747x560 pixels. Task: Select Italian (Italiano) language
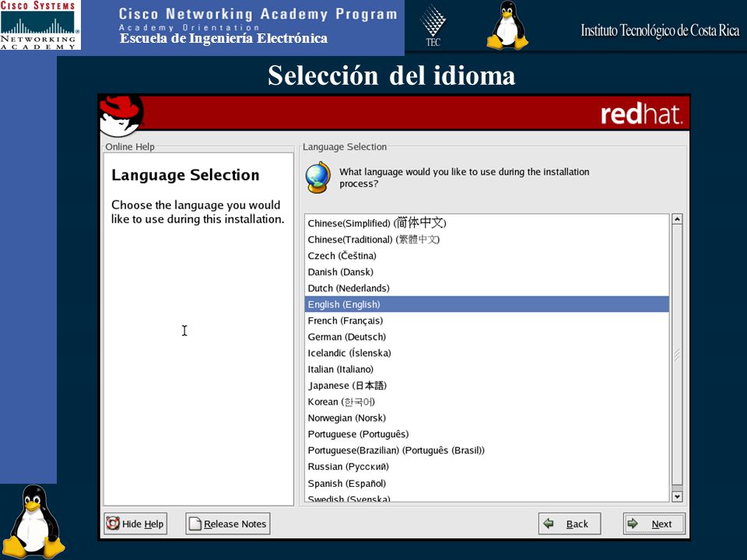[486, 369]
